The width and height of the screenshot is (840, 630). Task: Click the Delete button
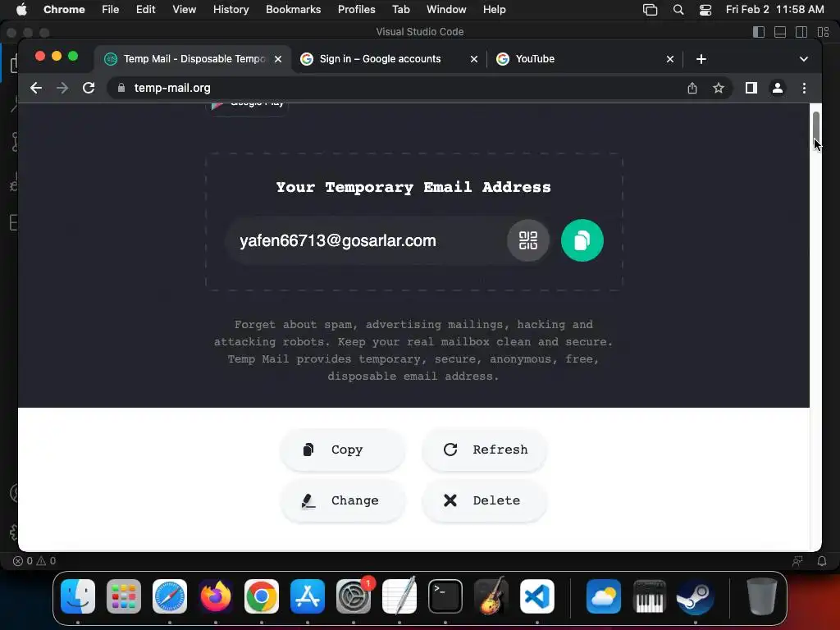[484, 500]
